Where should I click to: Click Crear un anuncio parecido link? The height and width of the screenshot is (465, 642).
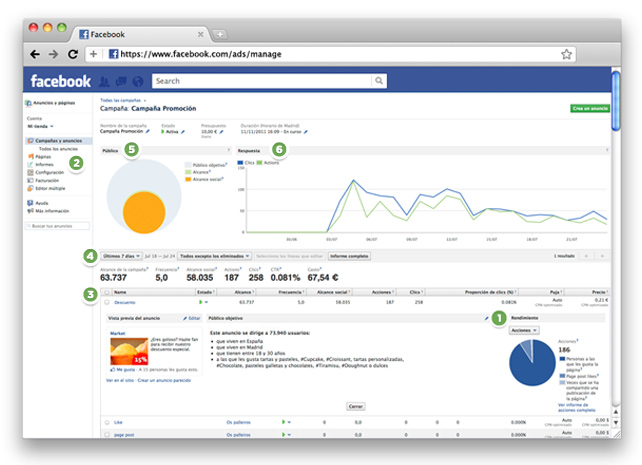click(x=164, y=380)
